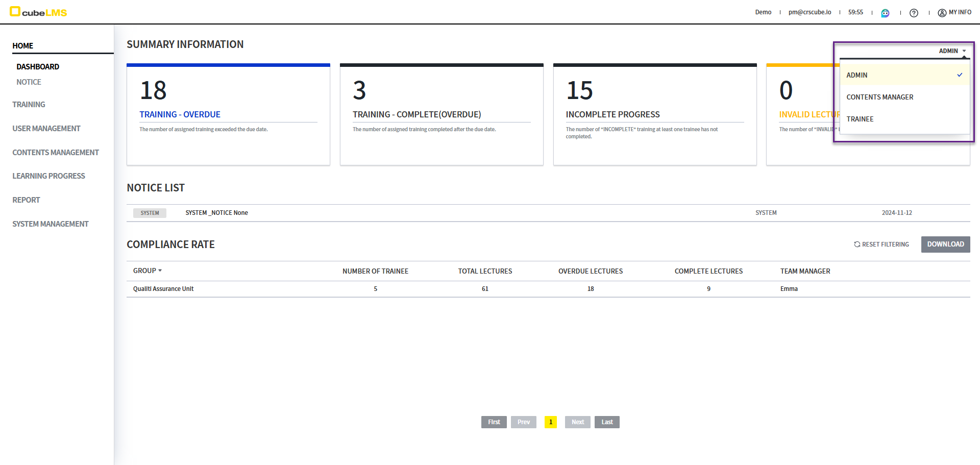The width and height of the screenshot is (980, 465).
Task: Open the chatbot assistant icon
Action: pyautogui.click(x=885, y=13)
